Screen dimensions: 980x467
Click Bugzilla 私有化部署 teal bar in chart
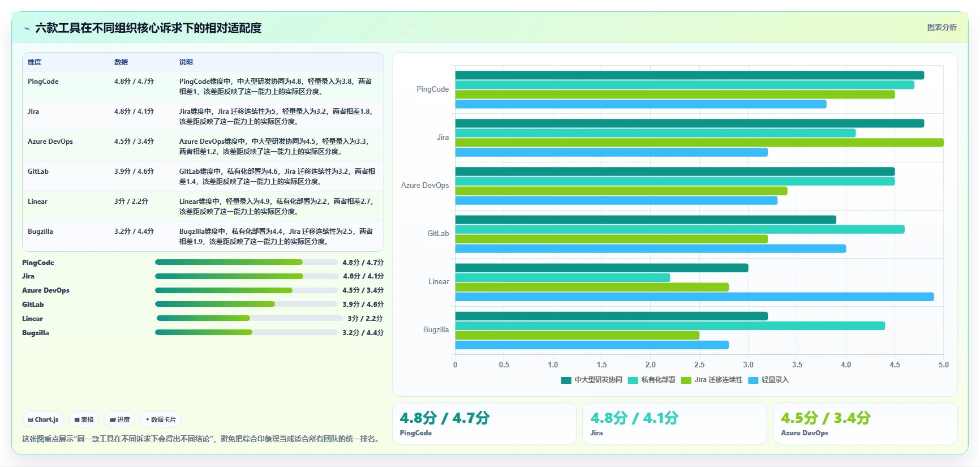pos(670,325)
